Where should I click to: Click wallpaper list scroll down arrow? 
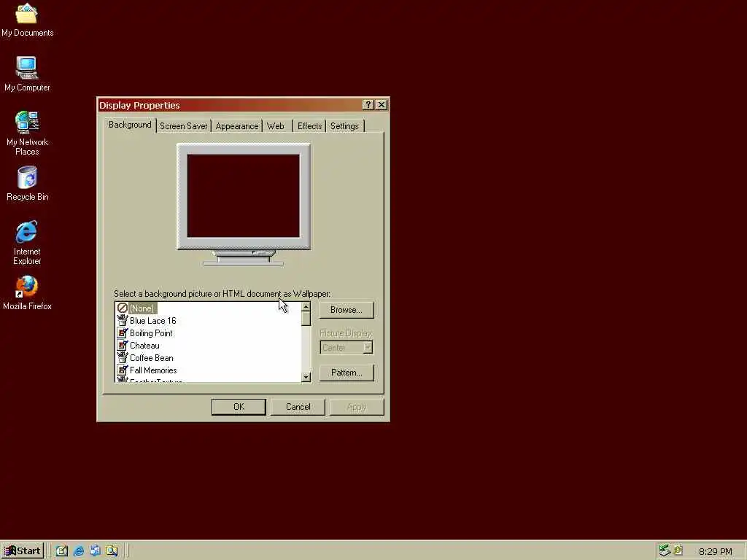pos(306,377)
